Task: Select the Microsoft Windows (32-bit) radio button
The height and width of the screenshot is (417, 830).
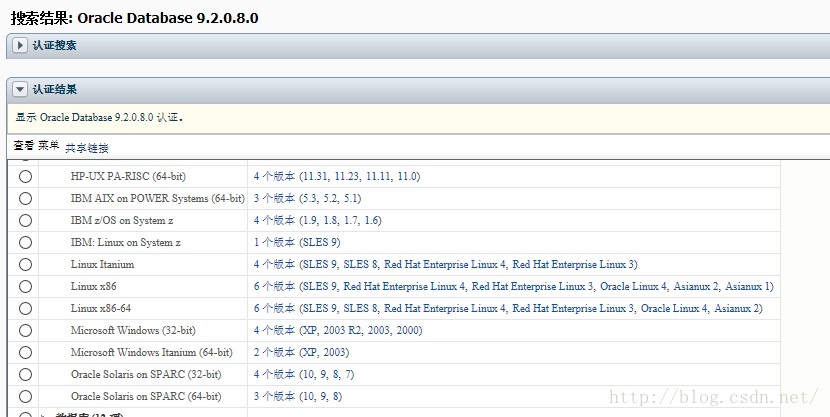Action: pyautogui.click(x=25, y=331)
